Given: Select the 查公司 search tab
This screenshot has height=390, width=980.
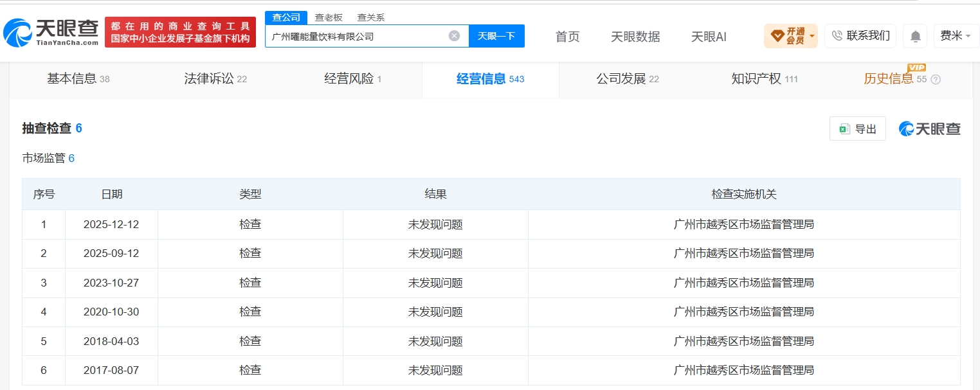Looking at the screenshot, I should [x=286, y=17].
